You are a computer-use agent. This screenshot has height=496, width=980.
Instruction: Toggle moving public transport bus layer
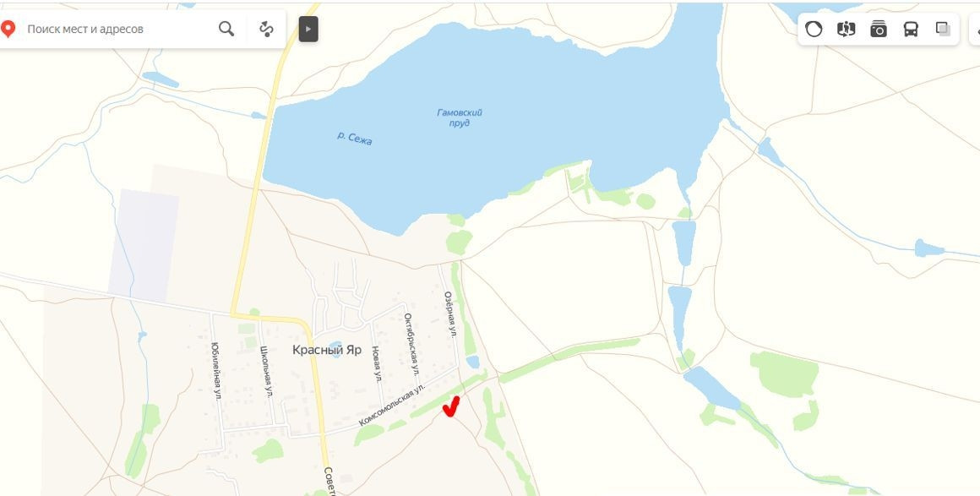(912, 29)
